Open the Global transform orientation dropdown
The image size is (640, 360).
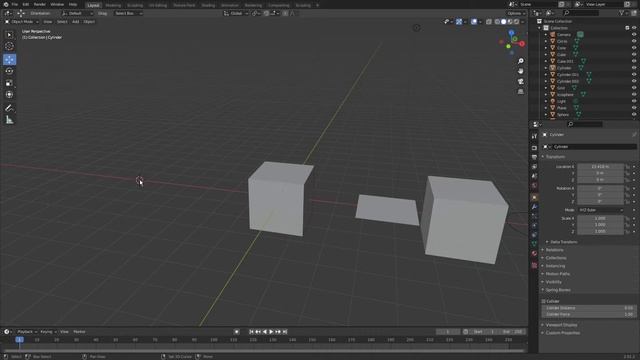[x=236, y=13]
